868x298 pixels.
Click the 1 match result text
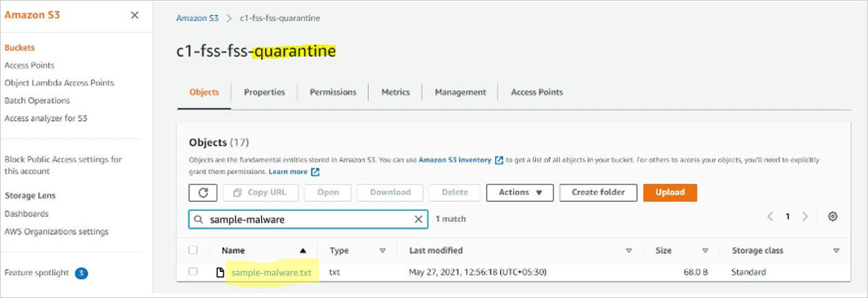click(451, 219)
